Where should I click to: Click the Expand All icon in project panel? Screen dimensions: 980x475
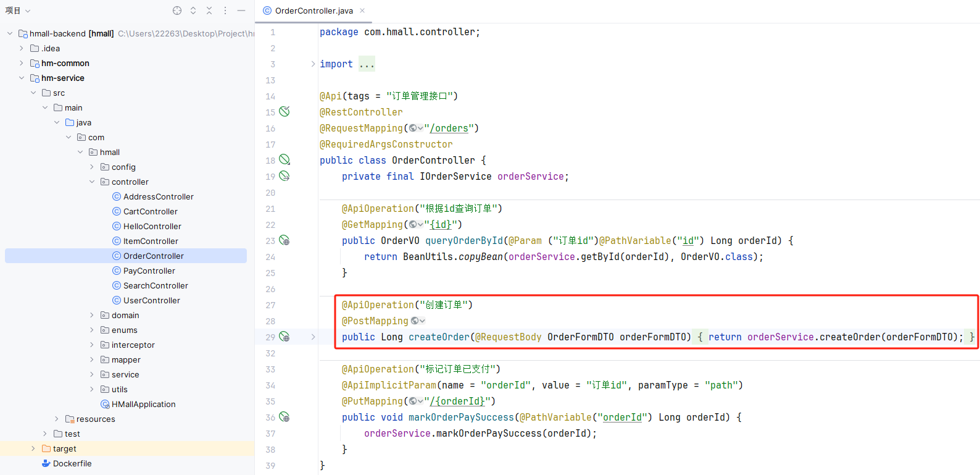pyautogui.click(x=193, y=11)
